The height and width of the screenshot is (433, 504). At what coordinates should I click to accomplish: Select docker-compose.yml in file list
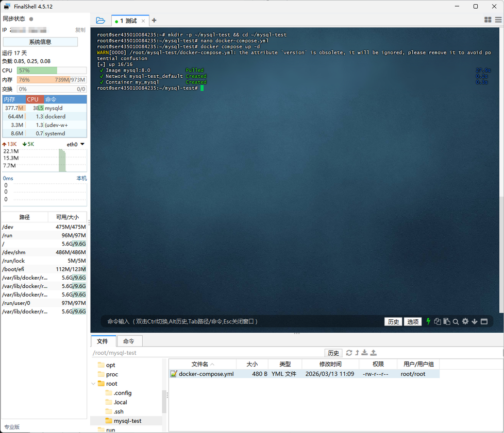click(206, 374)
